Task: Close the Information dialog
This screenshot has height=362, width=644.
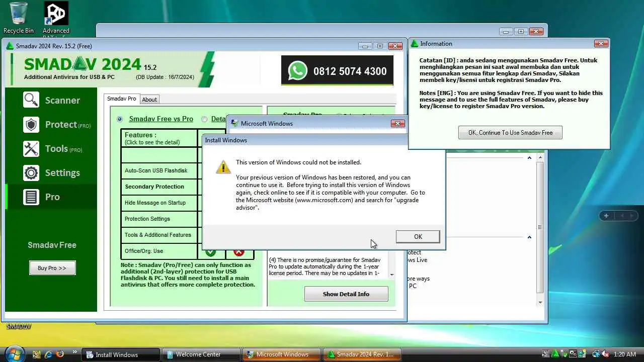Action: (601, 44)
